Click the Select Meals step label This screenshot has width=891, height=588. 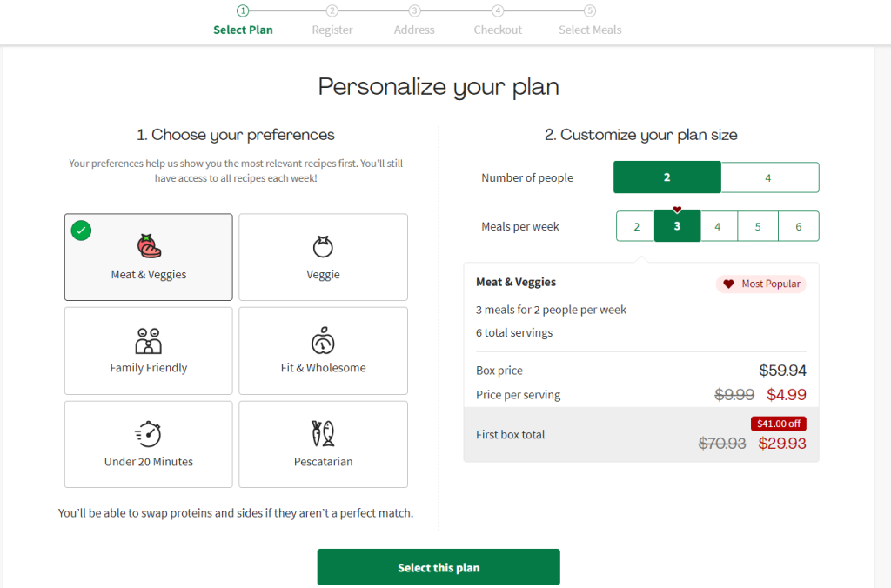[590, 30]
